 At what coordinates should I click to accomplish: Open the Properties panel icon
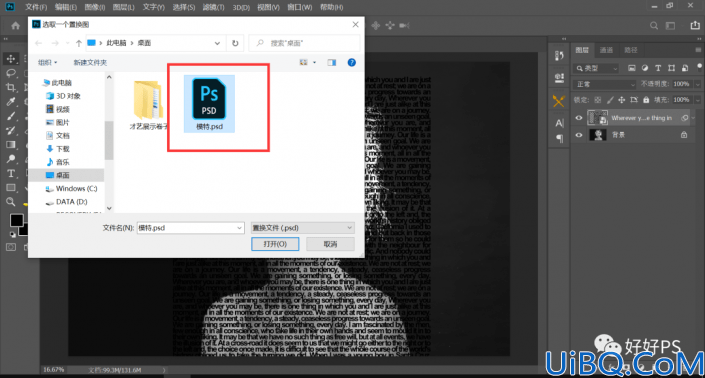pyautogui.click(x=559, y=78)
